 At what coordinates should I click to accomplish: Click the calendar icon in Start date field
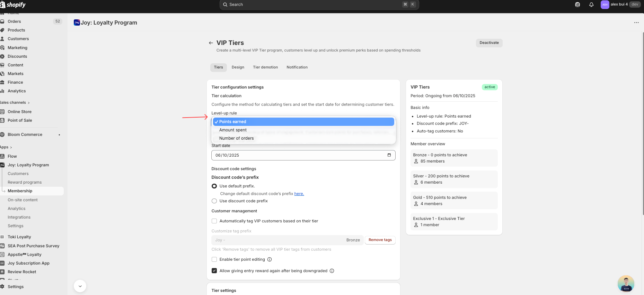click(x=389, y=155)
